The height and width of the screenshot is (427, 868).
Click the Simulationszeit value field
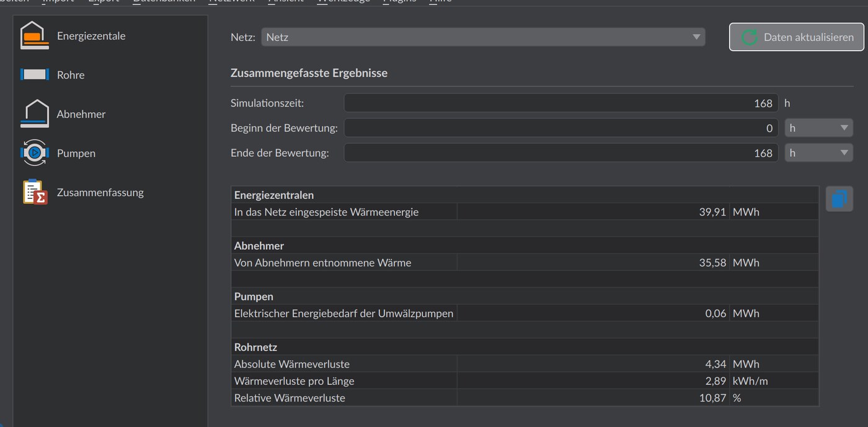tap(561, 103)
